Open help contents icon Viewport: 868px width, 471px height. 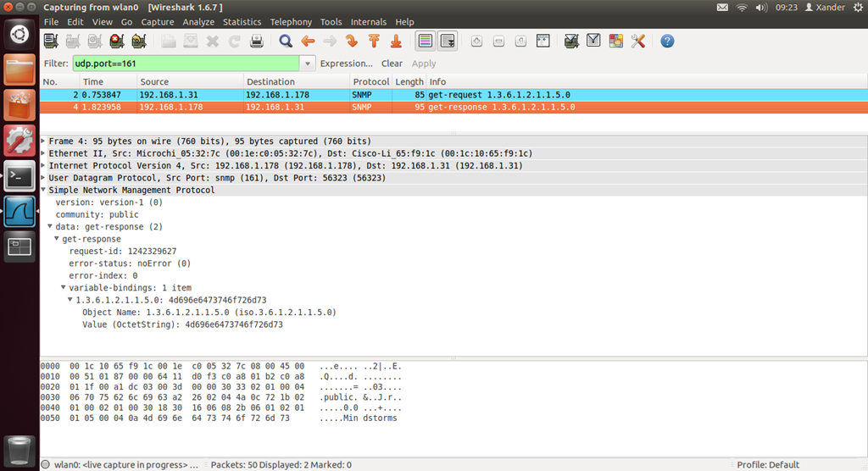pos(667,41)
